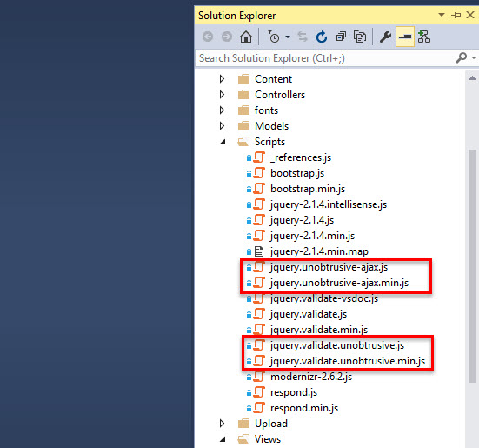Collapse All items in Solution Explorer
Screen dimensions: 479x448
click(341, 37)
